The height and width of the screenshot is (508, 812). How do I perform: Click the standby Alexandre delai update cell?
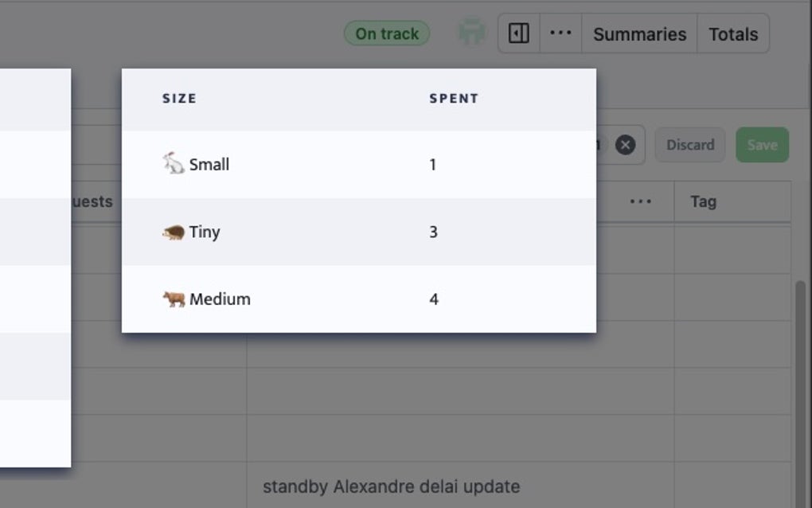click(393, 486)
